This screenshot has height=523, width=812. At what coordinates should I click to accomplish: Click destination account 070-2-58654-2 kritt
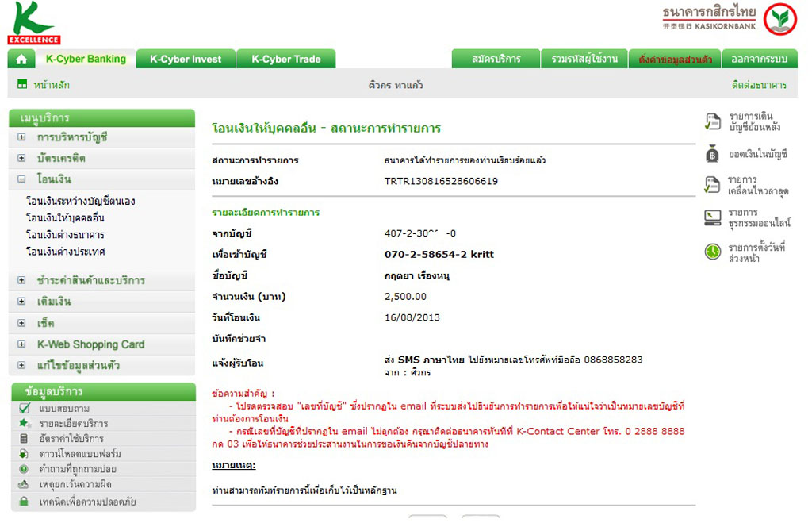click(439, 254)
